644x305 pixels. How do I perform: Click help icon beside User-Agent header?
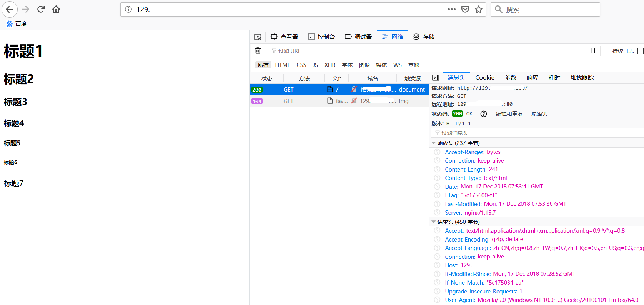[x=437, y=300]
